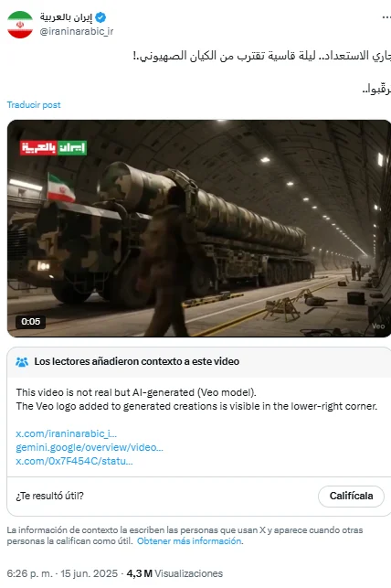Click the 0:05 video duration badge
Image resolution: width=391 pixels, height=588 pixels.
tap(30, 321)
